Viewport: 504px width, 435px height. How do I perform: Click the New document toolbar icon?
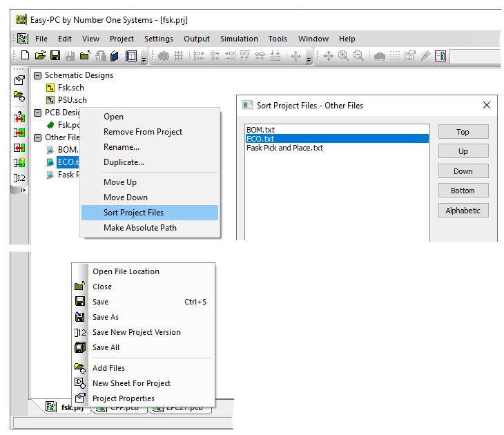(25, 56)
